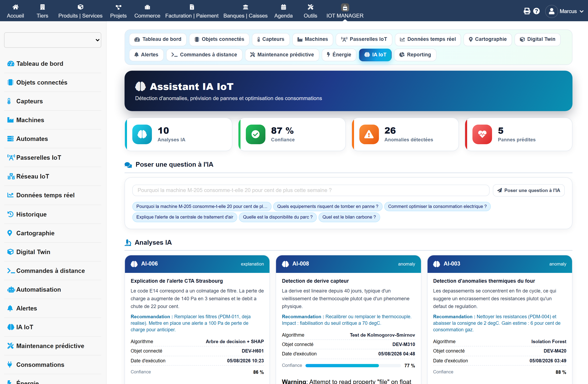This screenshot has height=384, width=588.
Task: Open Facturation | Paiement menu
Action: click(x=192, y=11)
